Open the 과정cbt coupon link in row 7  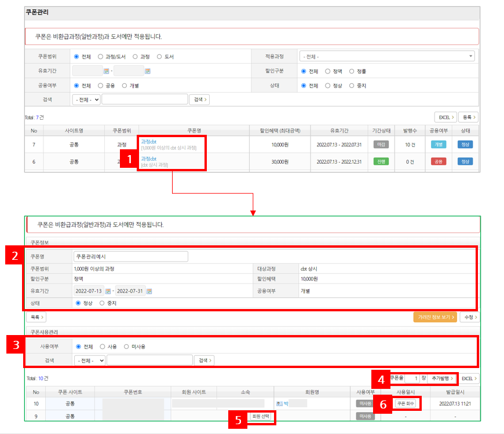pos(149,142)
